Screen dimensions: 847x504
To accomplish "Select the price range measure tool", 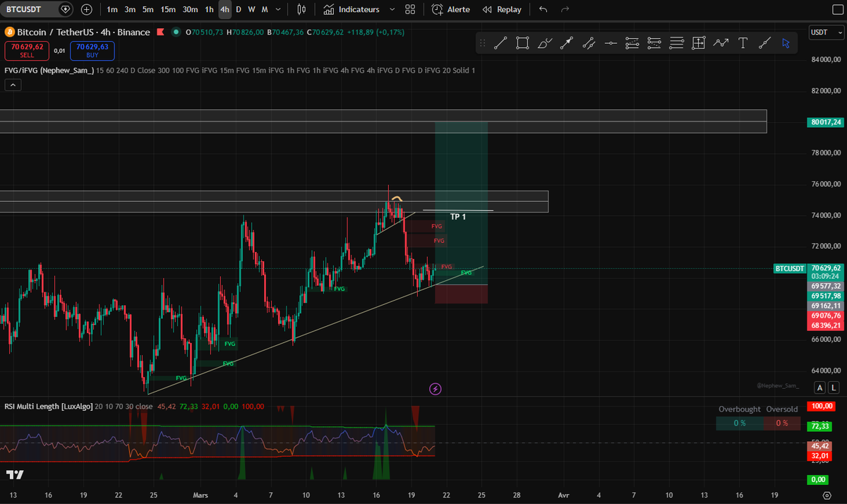I will pyautogui.click(x=699, y=43).
